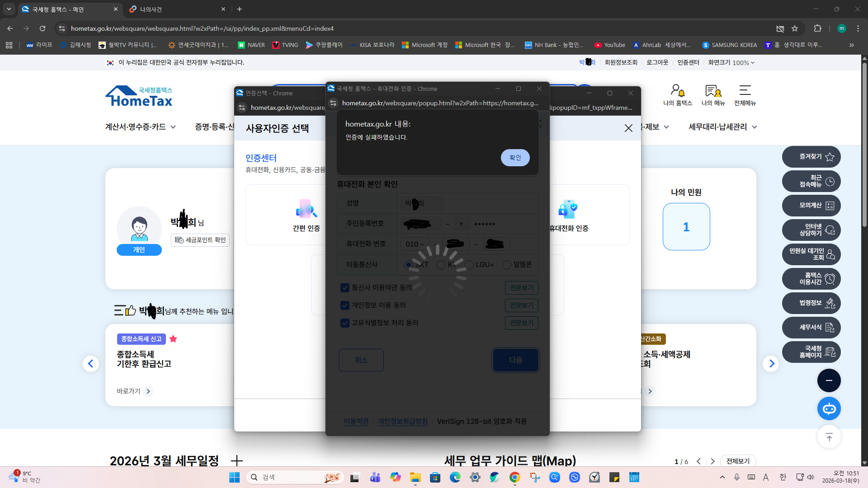868x488 pixels.
Task: Open the 010 phone prefix dropdown
Action: [415, 244]
